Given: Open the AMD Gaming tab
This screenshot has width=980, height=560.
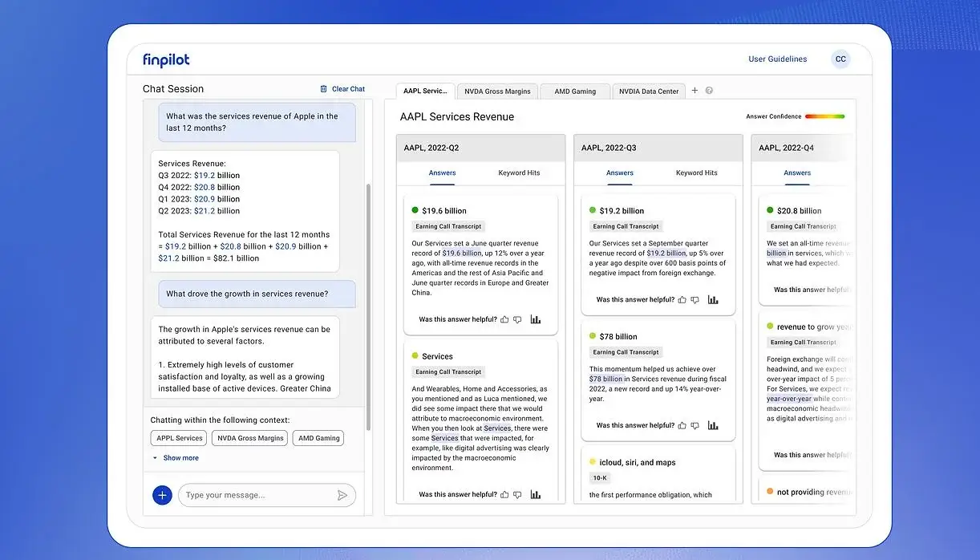Looking at the screenshot, I should 575,91.
